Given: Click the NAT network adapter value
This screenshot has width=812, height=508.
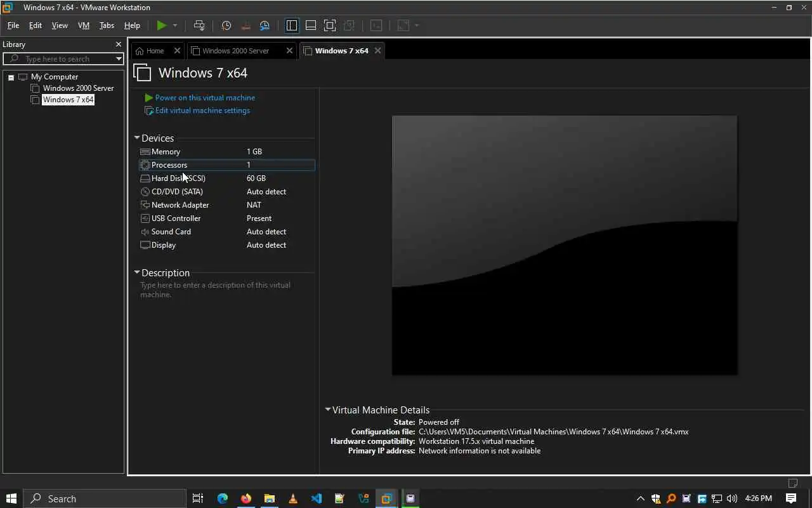Looking at the screenshot, I should point(254,205).
